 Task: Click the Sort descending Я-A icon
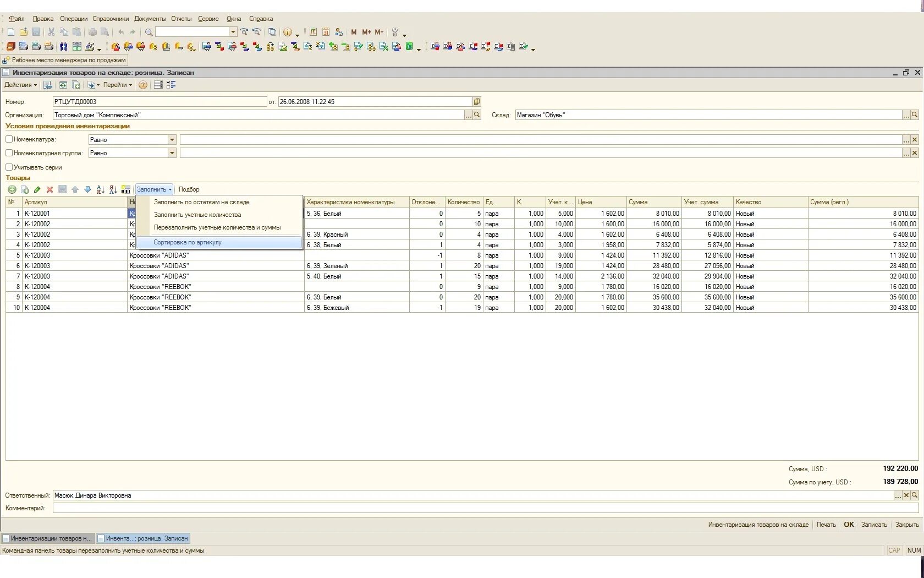[113, 189]
